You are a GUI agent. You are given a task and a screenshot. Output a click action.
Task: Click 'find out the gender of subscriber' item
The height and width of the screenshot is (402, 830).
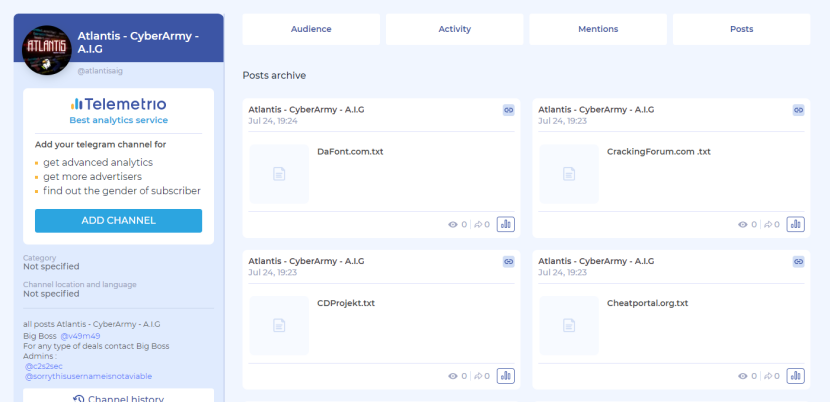click(x=122, y=191)
